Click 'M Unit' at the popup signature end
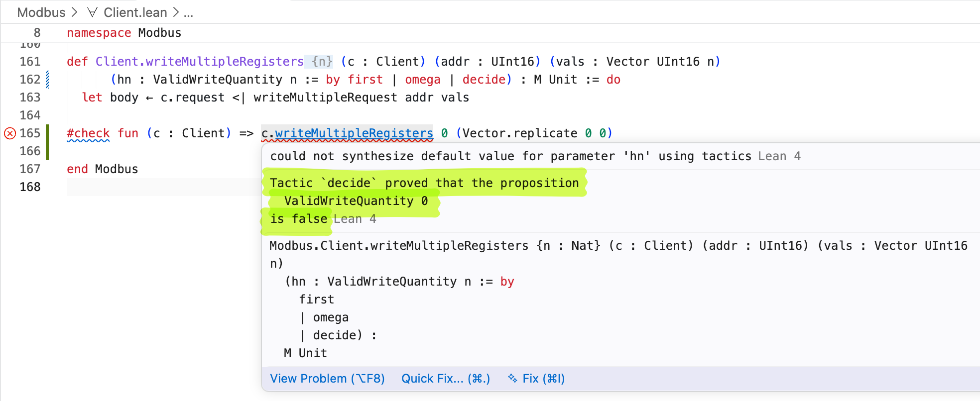This screenshot has width=980, height=401. [x=305, y=353]
